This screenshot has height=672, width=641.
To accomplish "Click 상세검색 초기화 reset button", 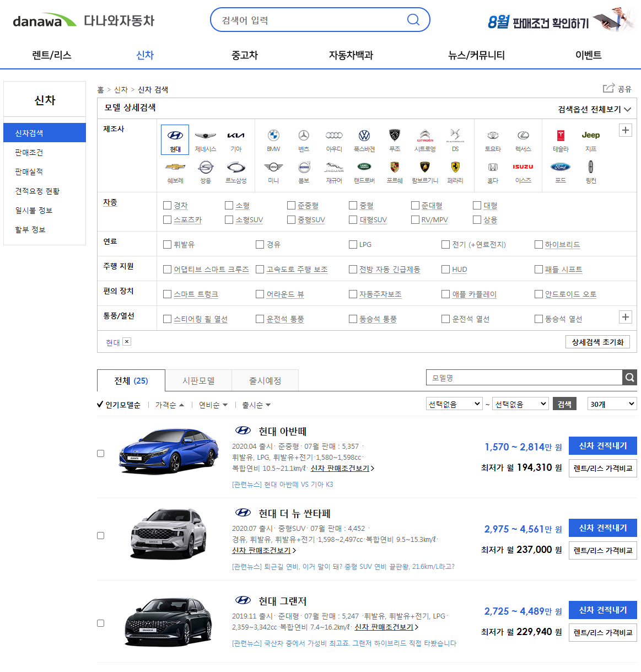I will point(597,342).
